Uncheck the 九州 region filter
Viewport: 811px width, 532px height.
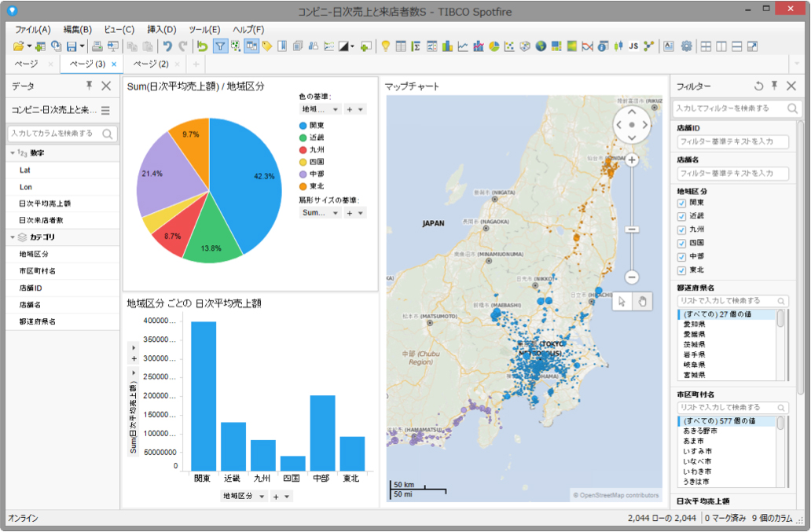(681, 230)
